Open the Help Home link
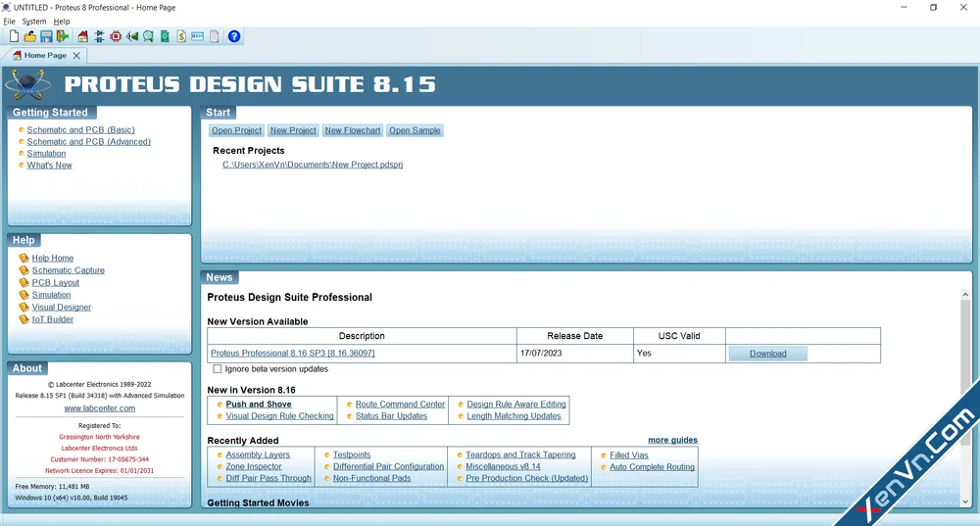This screenshot has width=980, height=526. [53, 258]
